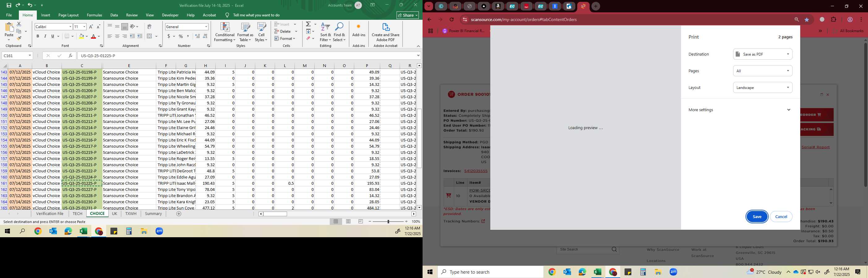Open the File menu in Excel
Screen dimensions: 868x278
tap(9, 15)
